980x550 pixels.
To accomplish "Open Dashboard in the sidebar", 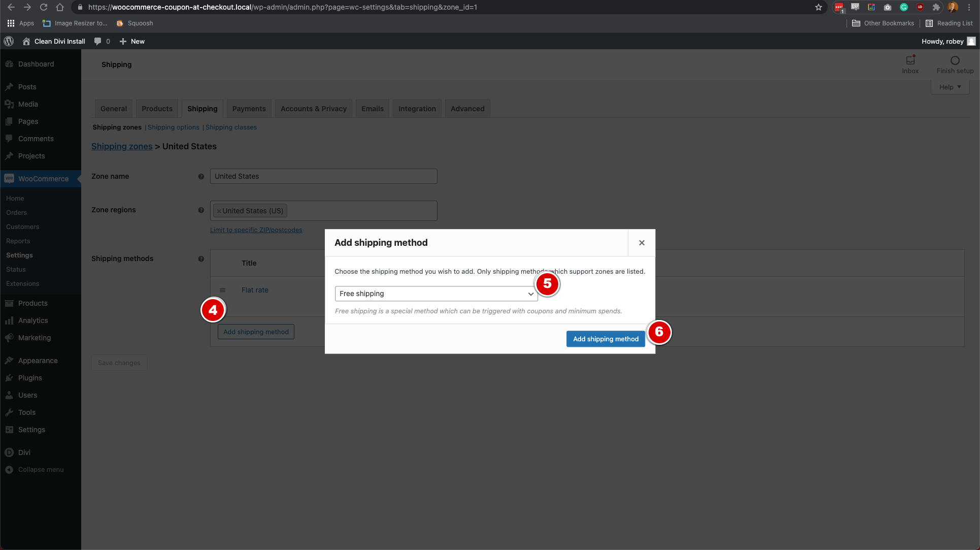I will pyautogui.click(x=36, y=64).
